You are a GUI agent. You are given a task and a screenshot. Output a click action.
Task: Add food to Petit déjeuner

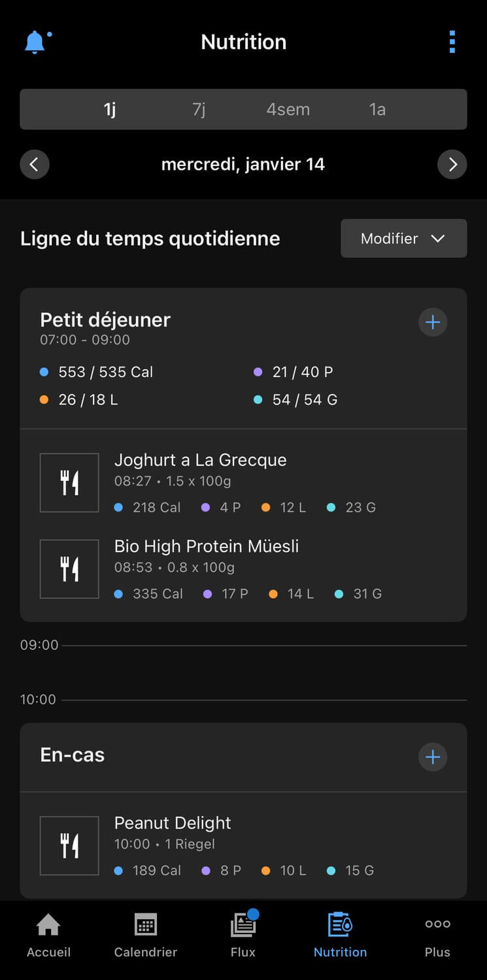432,322
